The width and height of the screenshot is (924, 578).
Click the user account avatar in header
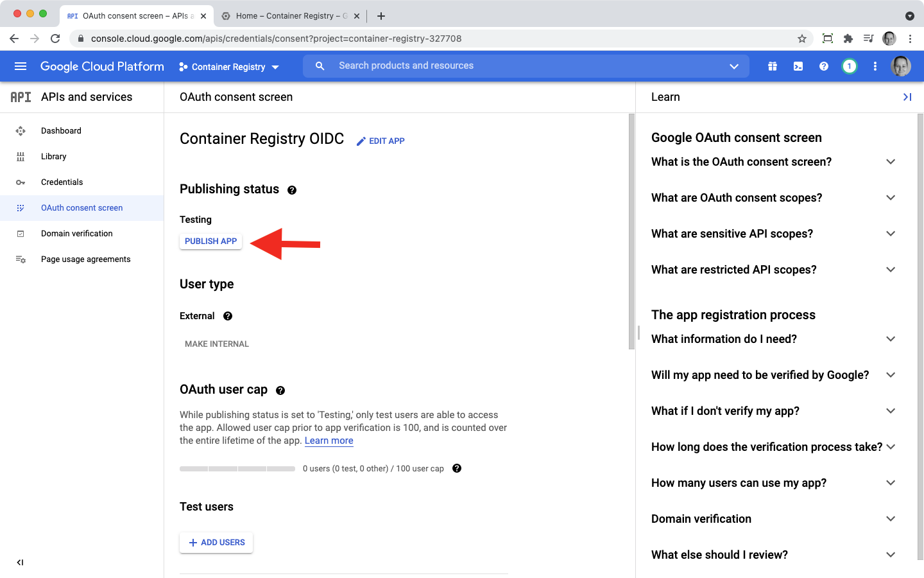[x=901, y=66]
